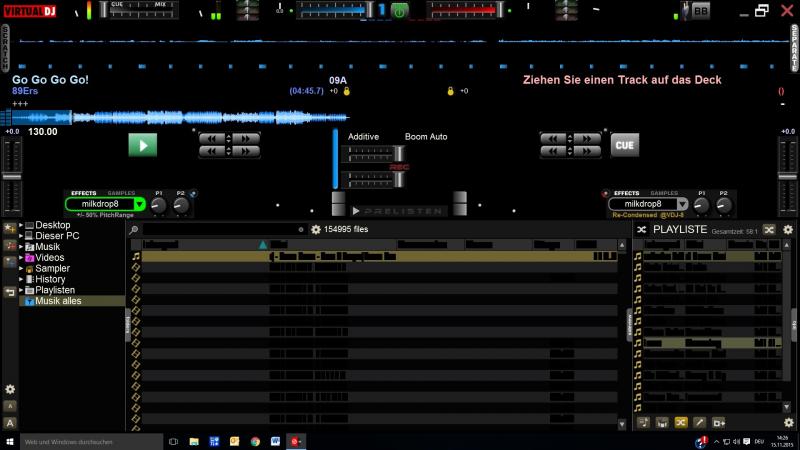The height and width of the screenshot is (450, 800).
Task: Open right deck milkdrop8 effect dropdown
Action: click(x=683, y=204)
